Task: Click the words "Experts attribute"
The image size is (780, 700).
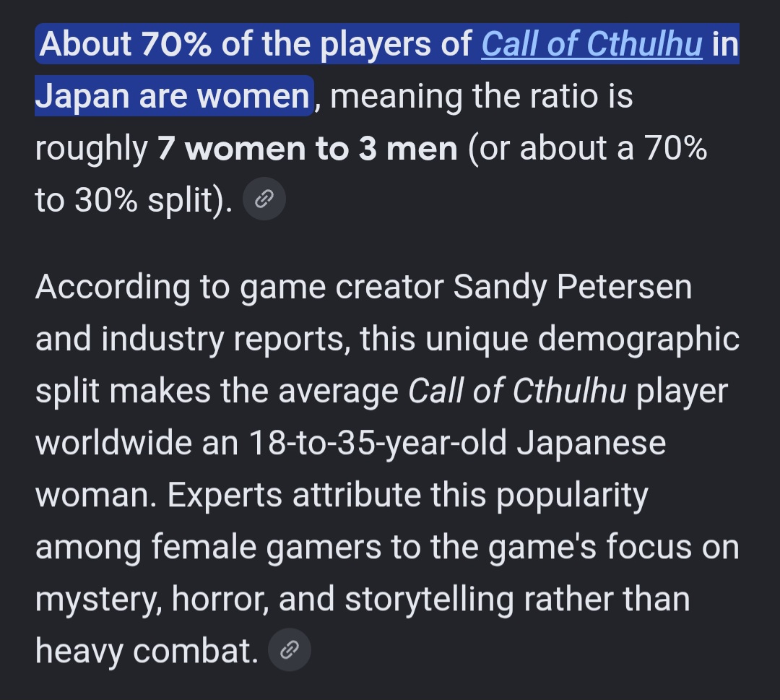Action: (x=294, y=495)
